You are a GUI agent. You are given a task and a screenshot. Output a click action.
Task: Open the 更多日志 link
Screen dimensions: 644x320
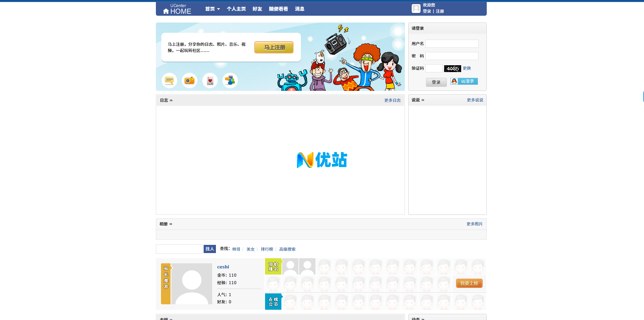tap(392, 100)
